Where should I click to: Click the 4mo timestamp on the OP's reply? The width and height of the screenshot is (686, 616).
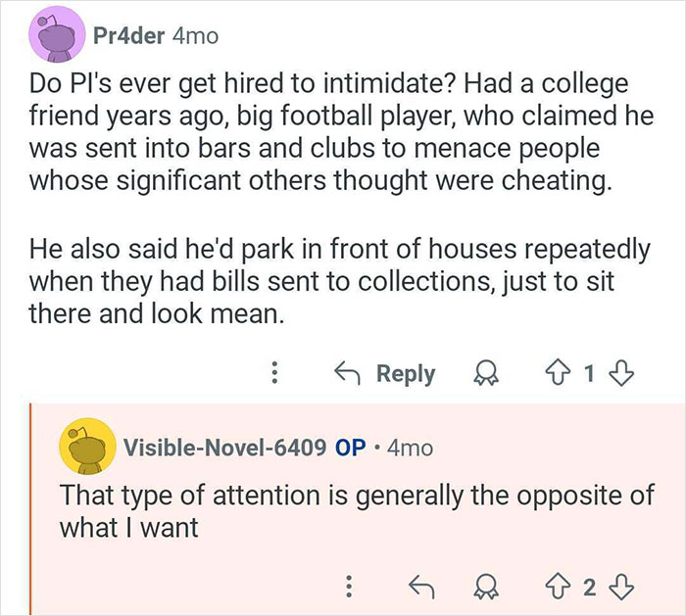click(410, 448)
